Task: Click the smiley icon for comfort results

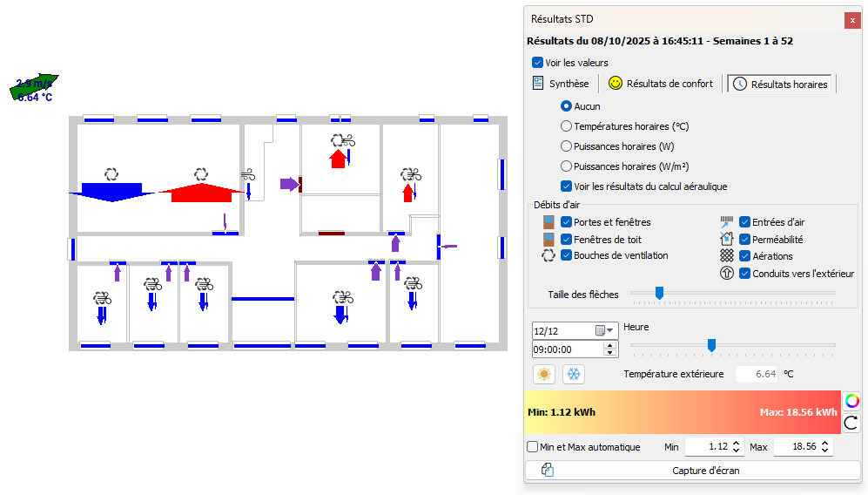Action: [615, 83]
